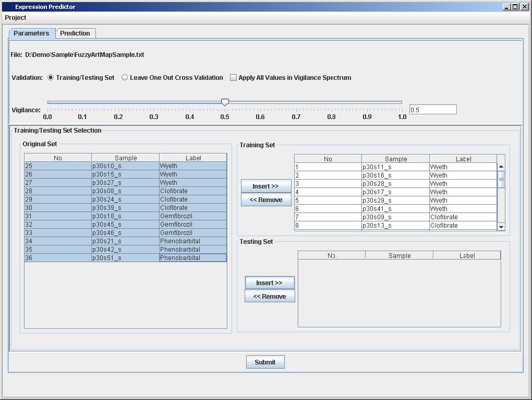532x400 pixels.
Task: Switch to the Parameters tab
Action: (31, 33)
